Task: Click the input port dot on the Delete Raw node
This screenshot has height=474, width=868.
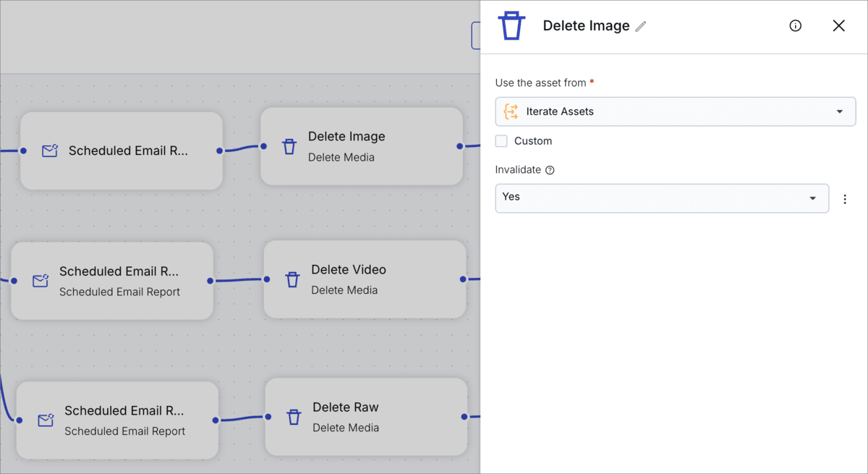Action: coord(268,417)
